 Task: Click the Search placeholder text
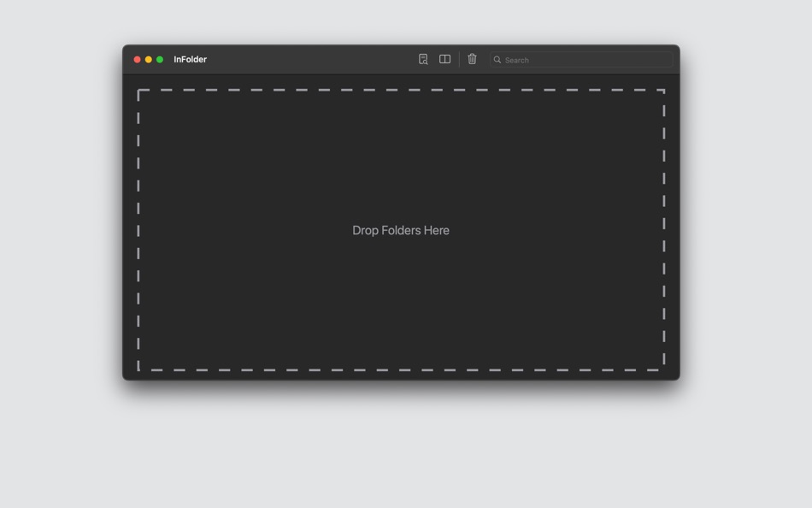coord(516,60)
